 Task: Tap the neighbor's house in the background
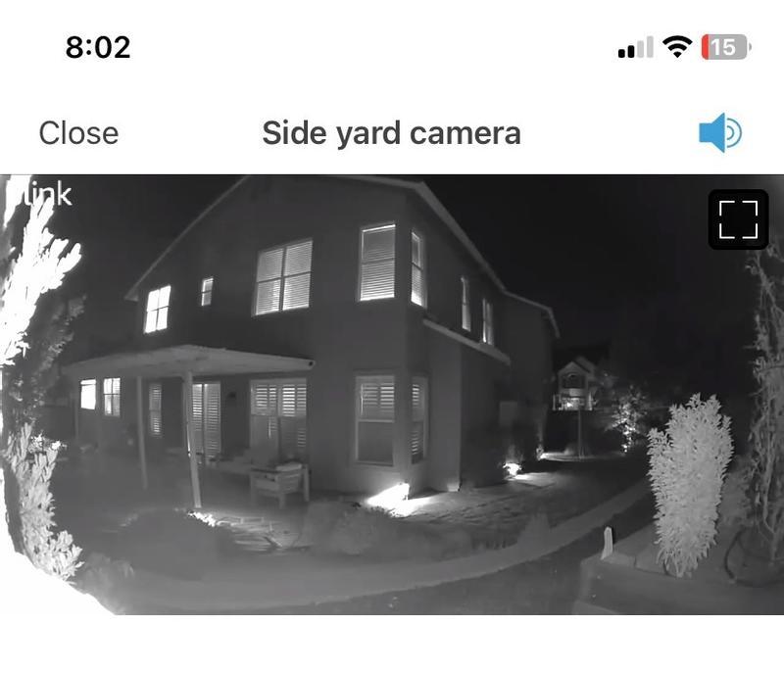pos(576,383)
